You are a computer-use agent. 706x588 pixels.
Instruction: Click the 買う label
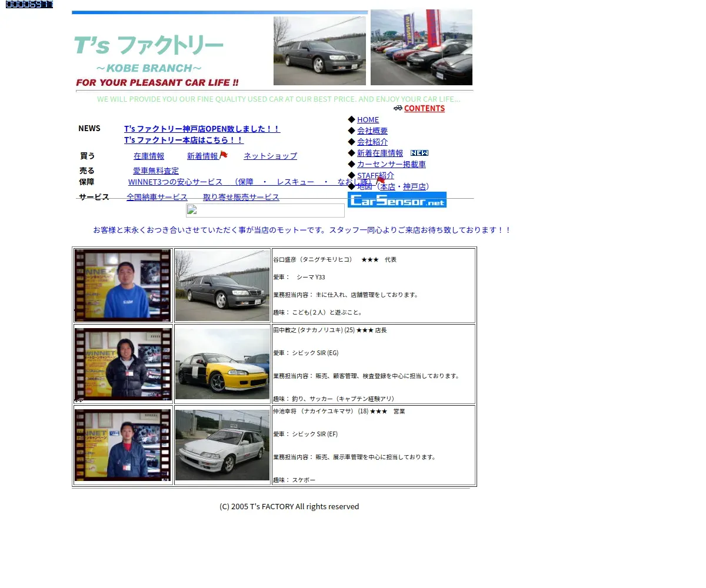pos(87,156)
